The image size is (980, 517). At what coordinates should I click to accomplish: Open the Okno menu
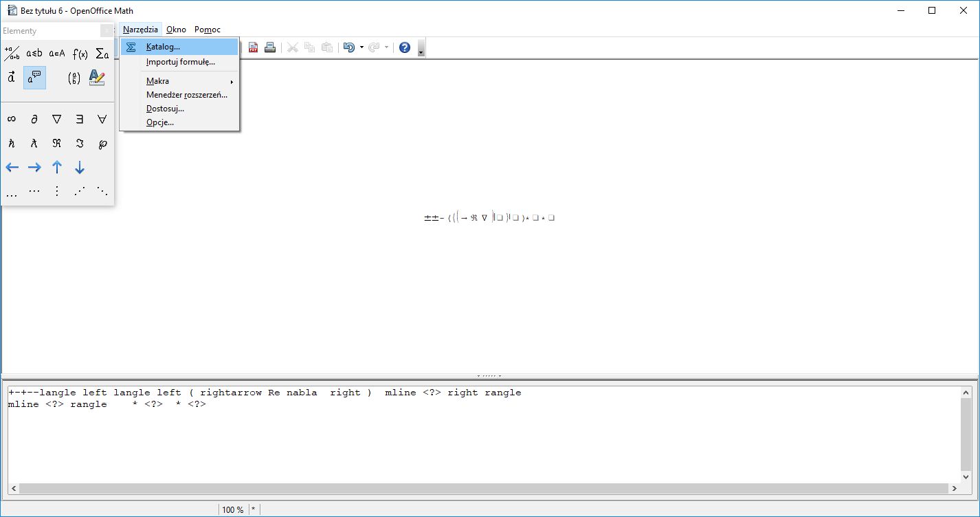pos(176,30)
